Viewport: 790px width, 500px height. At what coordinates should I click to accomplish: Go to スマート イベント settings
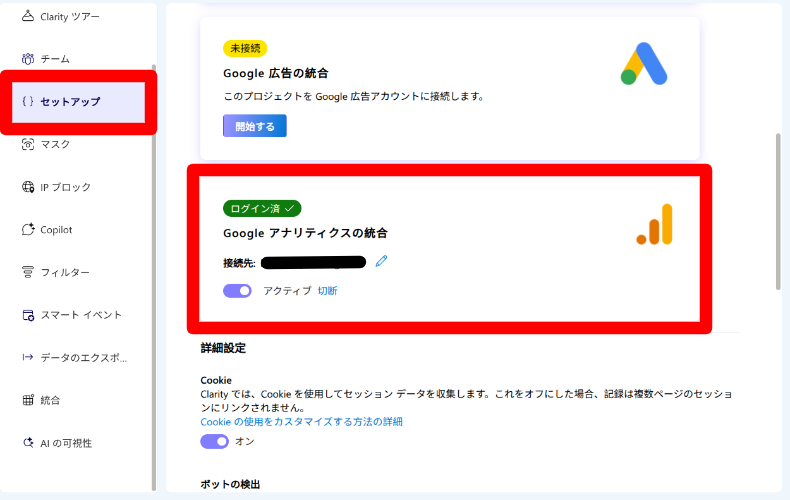79,315
